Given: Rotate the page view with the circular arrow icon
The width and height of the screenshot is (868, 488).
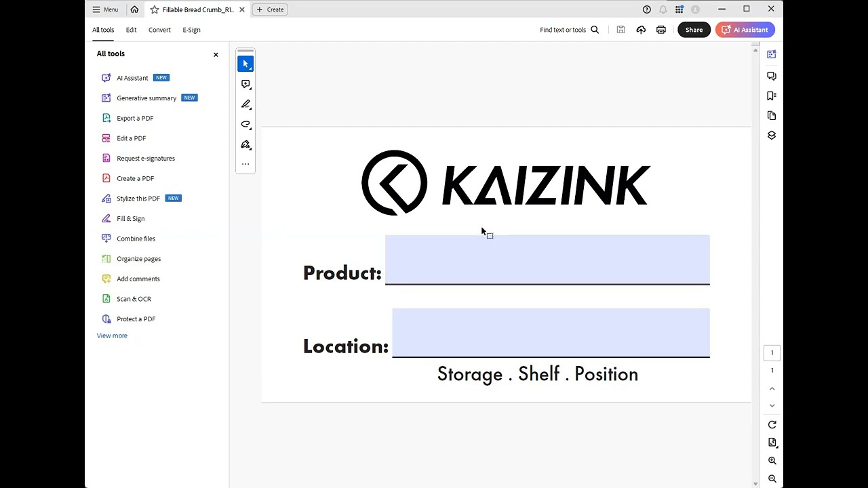Looking at the screenshot, I should point(772,424).
